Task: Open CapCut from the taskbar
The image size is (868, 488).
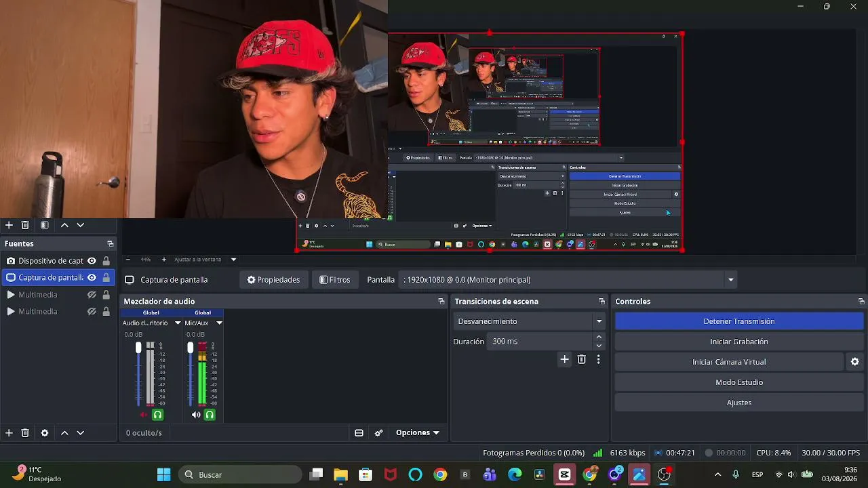Action: [x=564, y=474]
